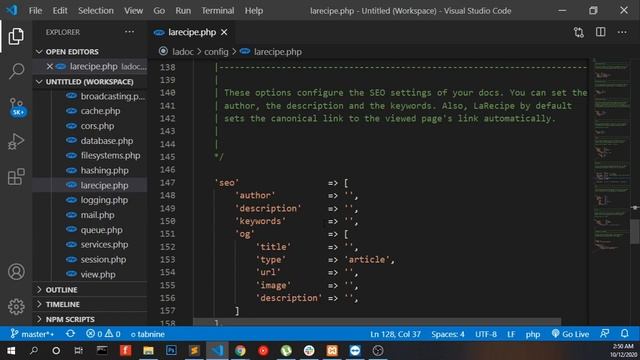Click the Open Changes compare icon
Screen dimensions: 640x360
(x=578, y=32)
